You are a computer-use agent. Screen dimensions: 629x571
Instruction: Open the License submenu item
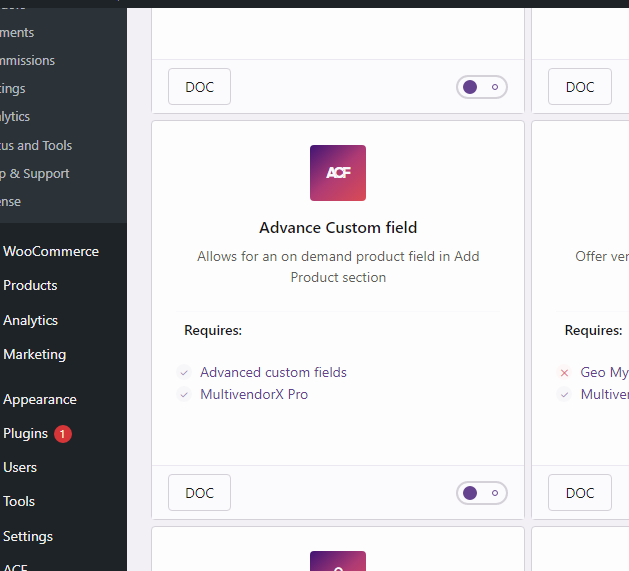point(10,202)
